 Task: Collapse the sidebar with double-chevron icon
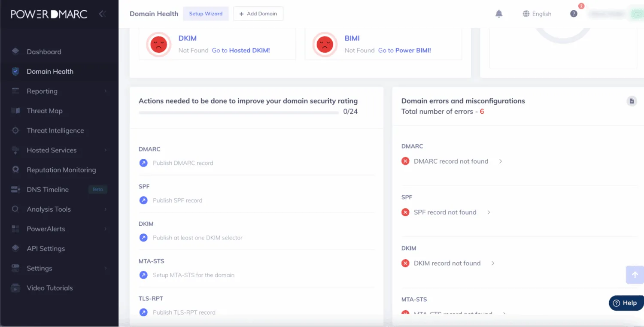point(102,14)
